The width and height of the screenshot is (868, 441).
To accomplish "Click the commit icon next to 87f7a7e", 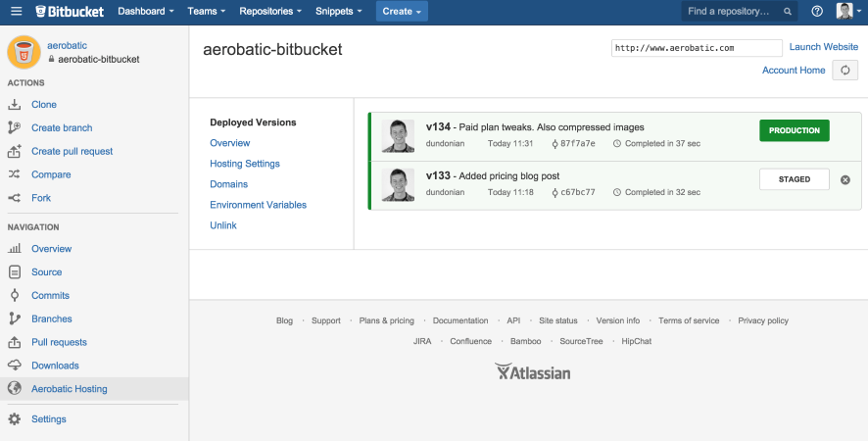I will coord(555,143).
